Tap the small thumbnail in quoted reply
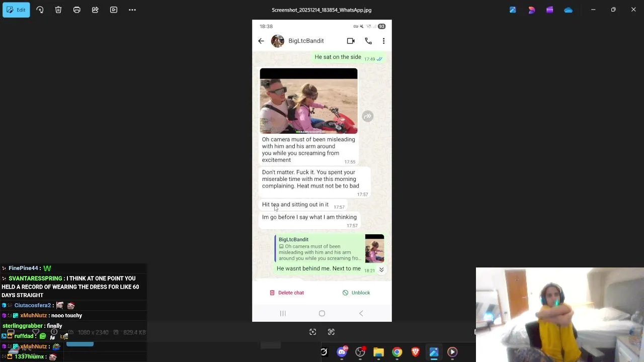644x362 pixels. (374, 249)
